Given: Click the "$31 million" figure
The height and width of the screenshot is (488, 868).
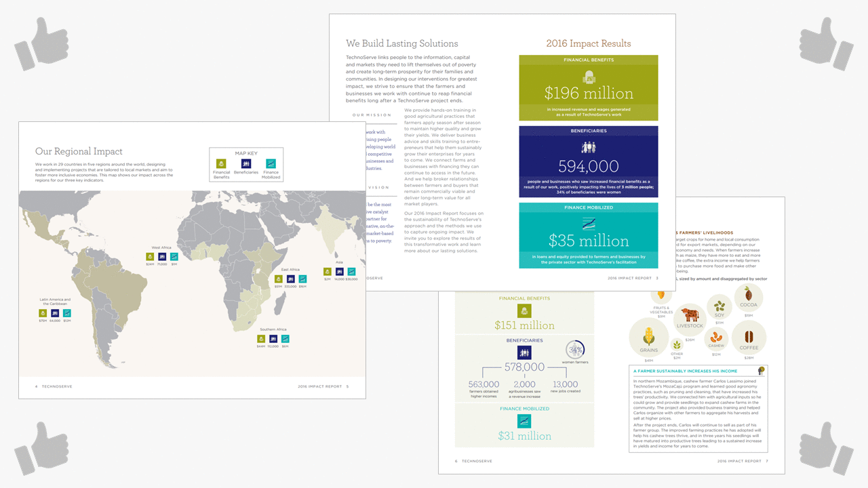Looking at the screenshot, I should (x=524, y=436).
